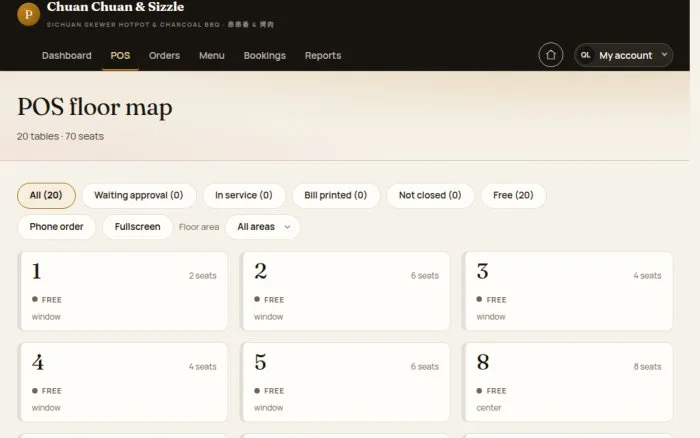Open table 4 card
This screenshot has height=438, width=700.
123,382
